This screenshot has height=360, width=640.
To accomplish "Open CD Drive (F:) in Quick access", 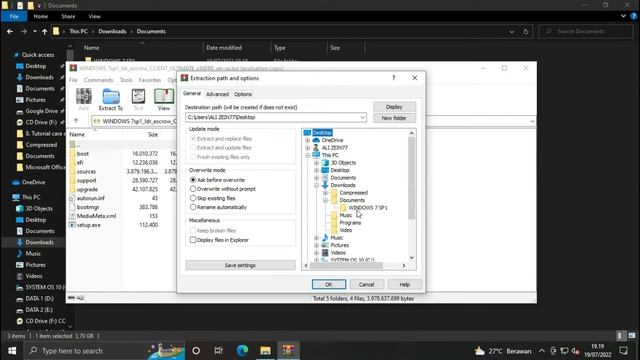I will pyautogui.click(x=41, y=122).
